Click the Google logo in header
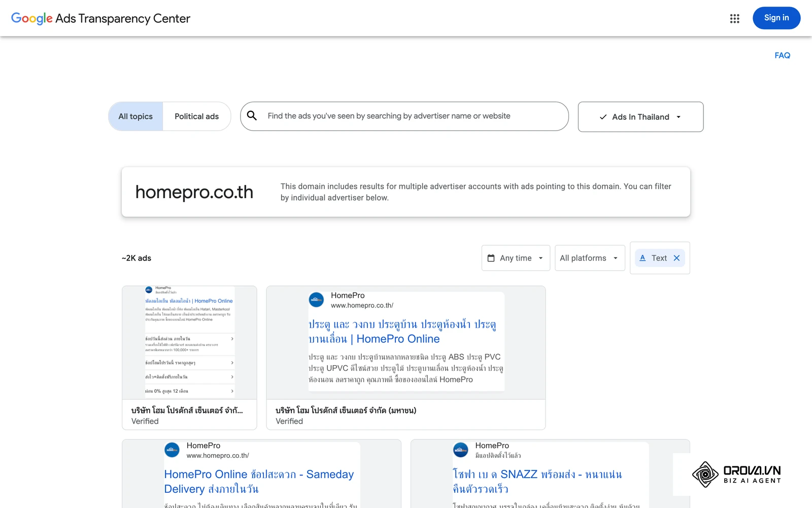This screenshot has height=508, width=812. (31, 18)
